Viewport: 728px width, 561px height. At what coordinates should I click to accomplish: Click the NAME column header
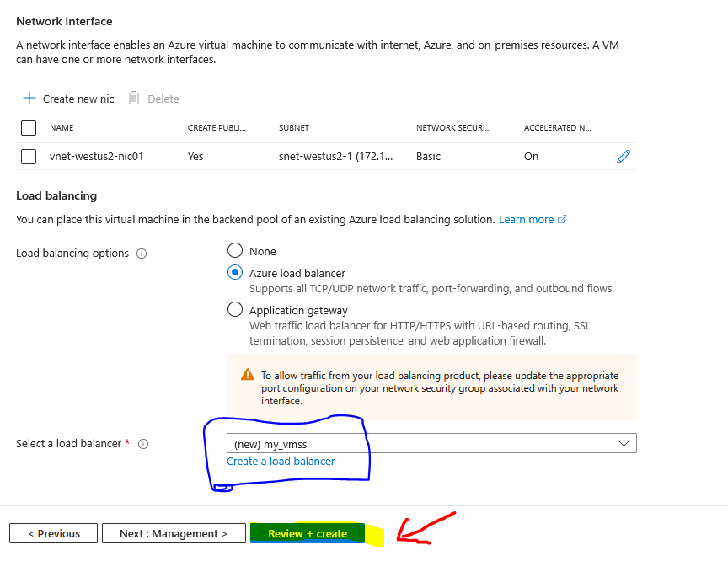pos(62,127)
